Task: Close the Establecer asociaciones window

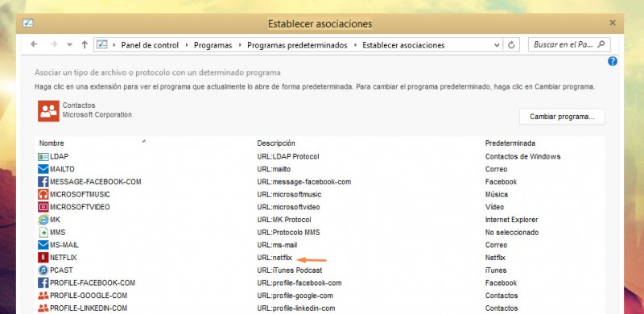Action: (x=613, y=23)
